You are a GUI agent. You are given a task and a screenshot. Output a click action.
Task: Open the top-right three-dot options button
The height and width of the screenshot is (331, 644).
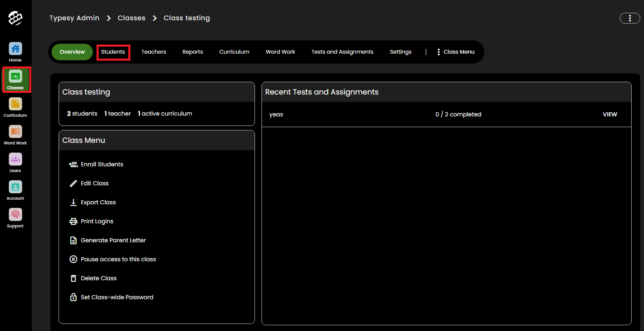pos(630,18)
